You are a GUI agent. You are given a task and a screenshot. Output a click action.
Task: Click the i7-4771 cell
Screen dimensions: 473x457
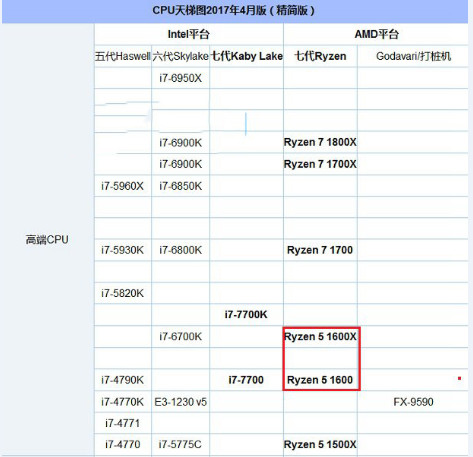coord(122,423)
